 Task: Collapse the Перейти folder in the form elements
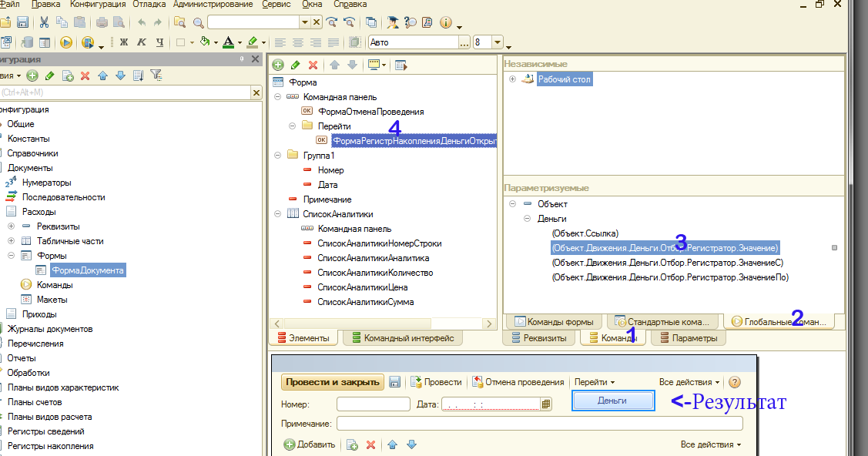pos(293,126)
